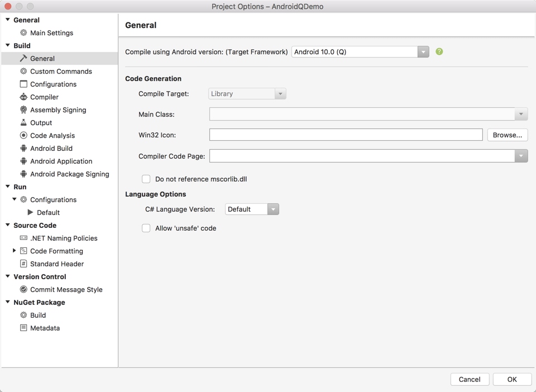Toggle the Allow 'unsafe' code checkbox

[x=146, y=228]
